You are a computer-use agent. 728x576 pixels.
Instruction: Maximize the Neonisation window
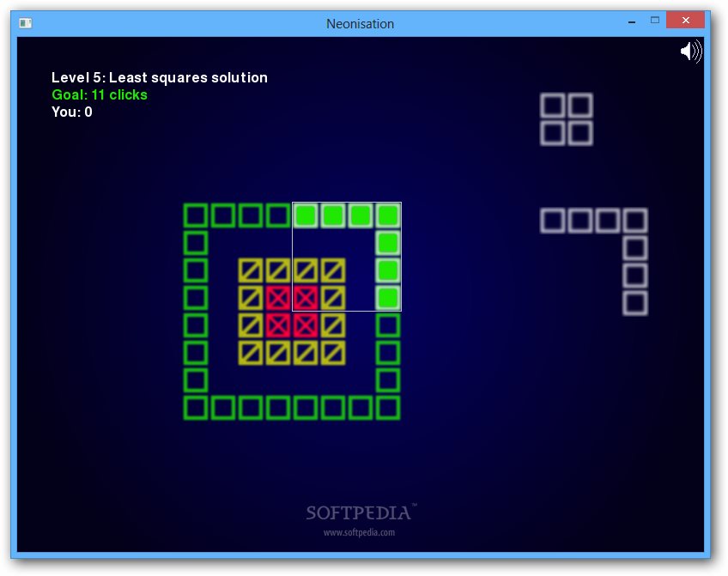[x=655, y=21]
